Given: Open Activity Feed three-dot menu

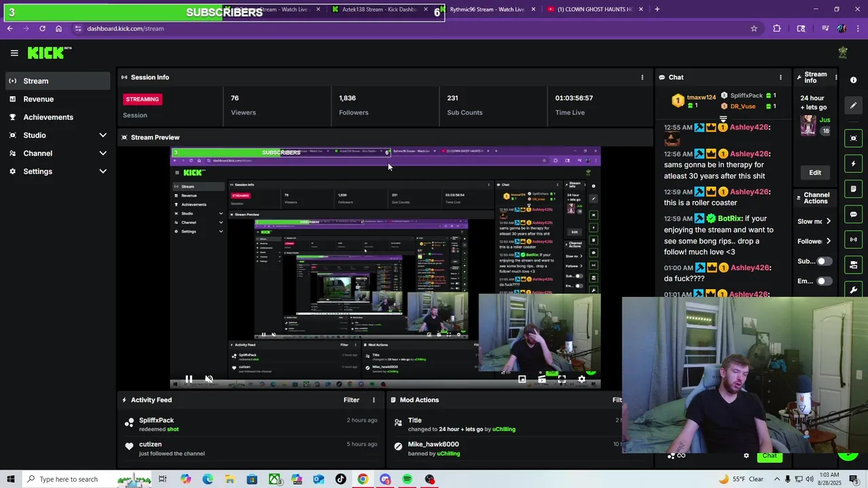Looking at the screenshot, I should pyautogui.click(x=374, y=400).
